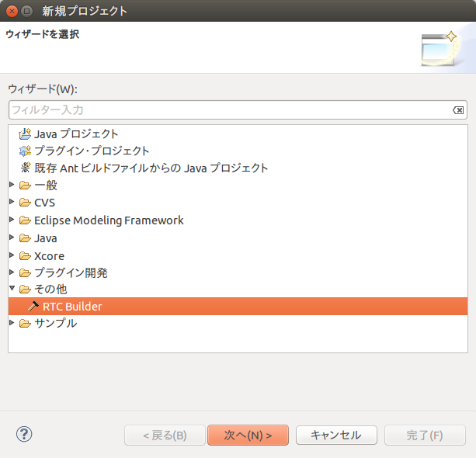The height and width of the screenshot is (458, 476).
Task: Expand the サンプル category
Action: click(12, 322)
